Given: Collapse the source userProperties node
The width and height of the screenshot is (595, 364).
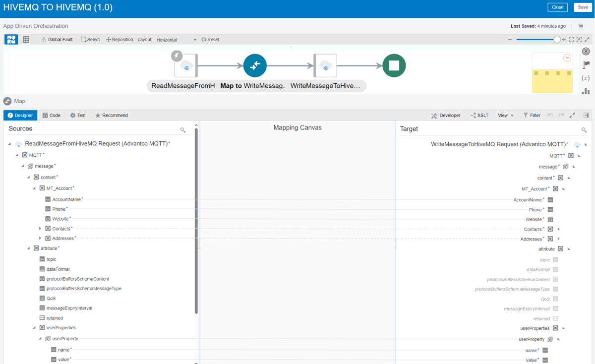Looking at the screenshot, I should [x=34, y=328].
